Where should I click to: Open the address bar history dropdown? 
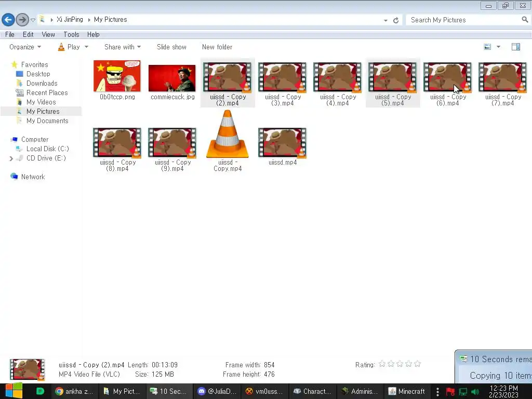[385, 20]
